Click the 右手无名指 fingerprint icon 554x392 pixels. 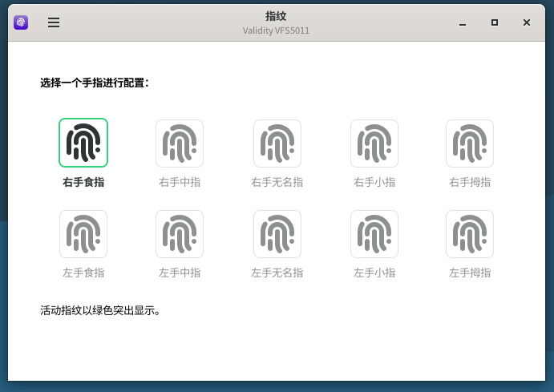277,143
